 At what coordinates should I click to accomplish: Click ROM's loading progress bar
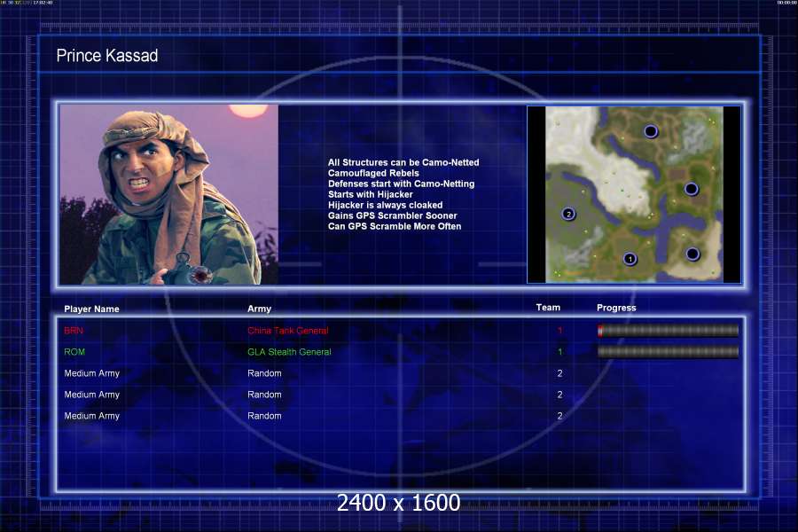tap(668, 352)
